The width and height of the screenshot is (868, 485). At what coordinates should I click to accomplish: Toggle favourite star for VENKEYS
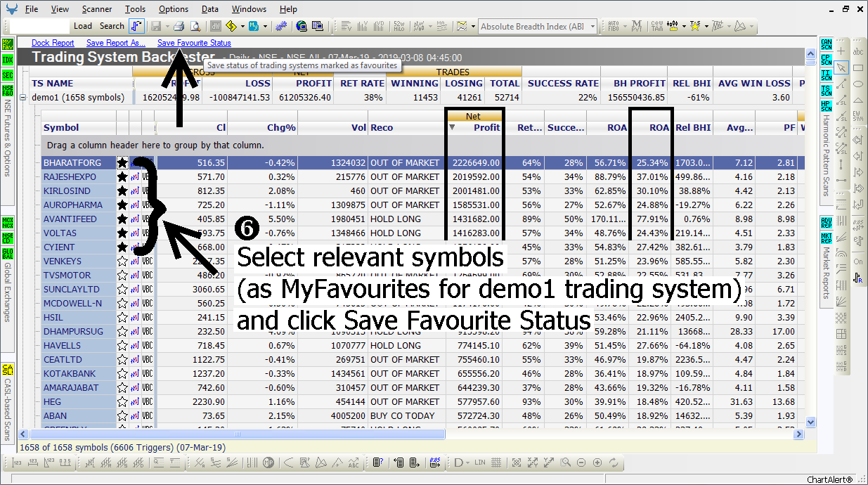(122, 261)
